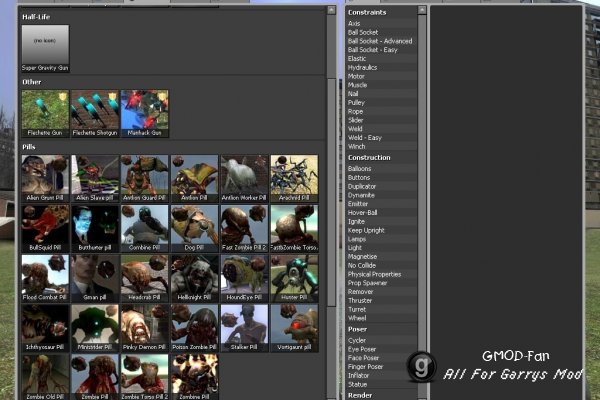Choose the Stalker Pill

point(244,328)
